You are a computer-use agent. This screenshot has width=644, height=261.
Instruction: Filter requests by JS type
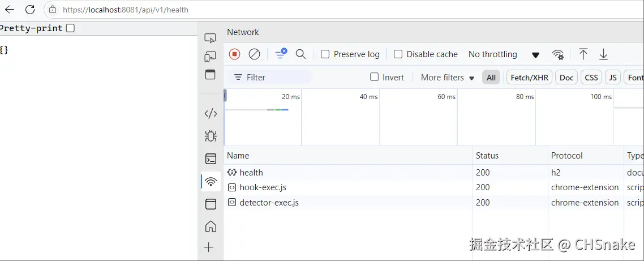point(613,77)
